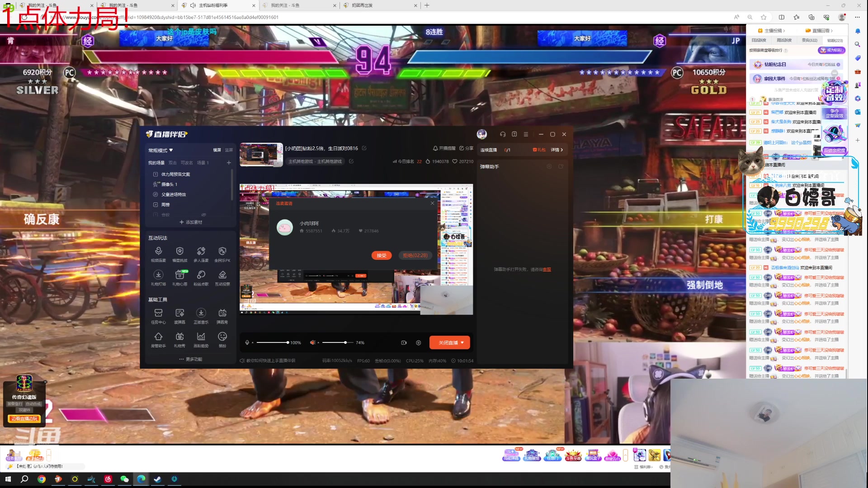
Task: Open 读弹幕 danmaku reader tool
Action: pyautogui.click(x=179, y=316)
